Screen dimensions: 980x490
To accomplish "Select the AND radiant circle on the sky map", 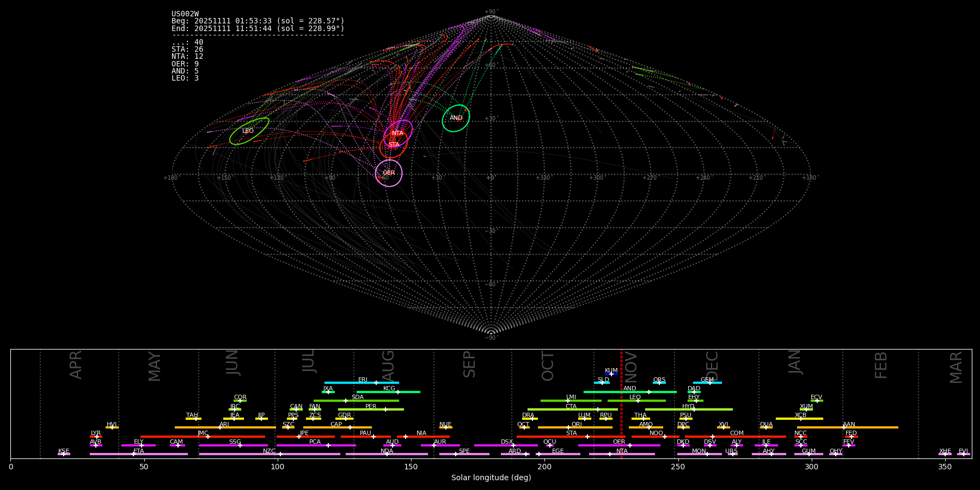I will [456, 118].
